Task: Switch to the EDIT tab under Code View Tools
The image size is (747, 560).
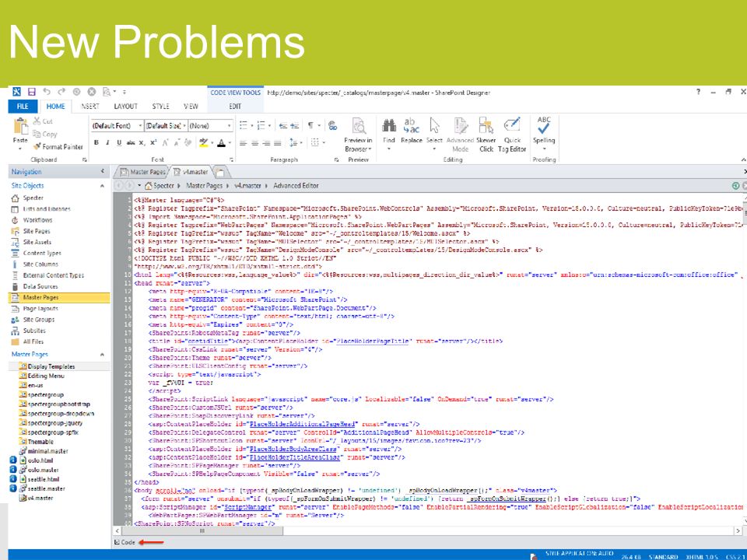Action: (235, 107)
